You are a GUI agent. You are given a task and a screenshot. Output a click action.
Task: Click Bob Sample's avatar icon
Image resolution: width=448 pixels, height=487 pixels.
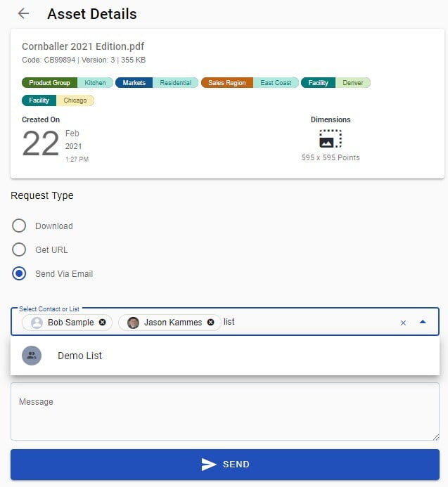[37, 323]
